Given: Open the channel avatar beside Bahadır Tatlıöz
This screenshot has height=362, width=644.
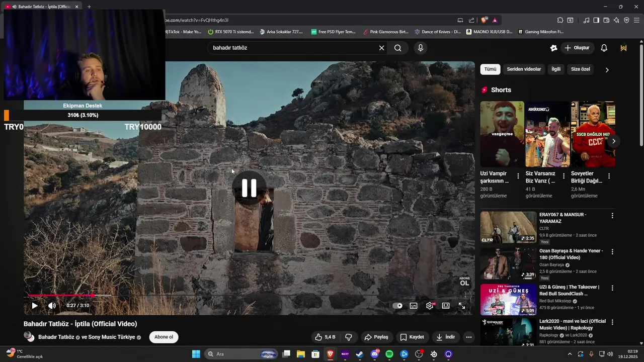Looking at the screenshot, I should [29, 337].
